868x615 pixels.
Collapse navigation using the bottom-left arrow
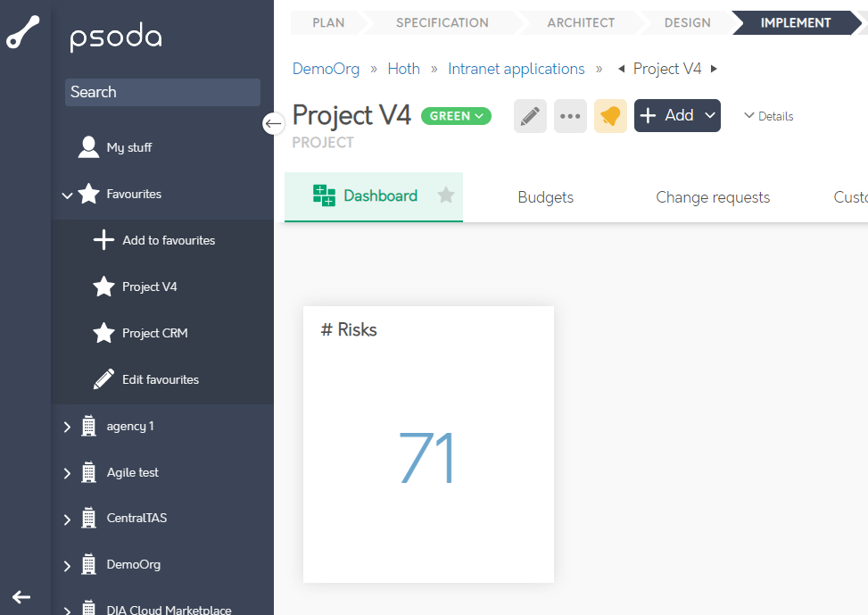[21, 597]
